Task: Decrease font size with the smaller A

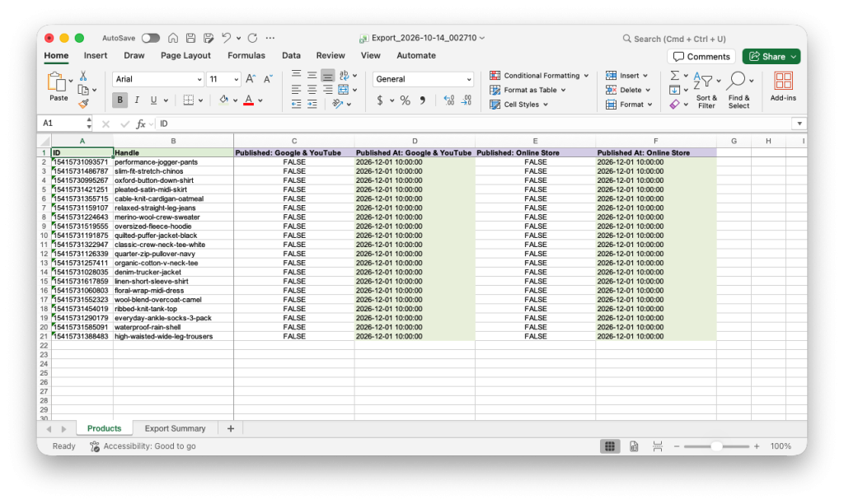Action: 268,79
